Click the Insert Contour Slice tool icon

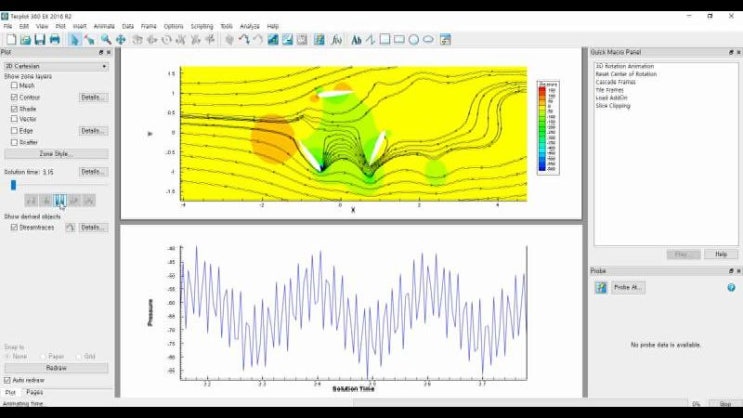click(229, 40)
